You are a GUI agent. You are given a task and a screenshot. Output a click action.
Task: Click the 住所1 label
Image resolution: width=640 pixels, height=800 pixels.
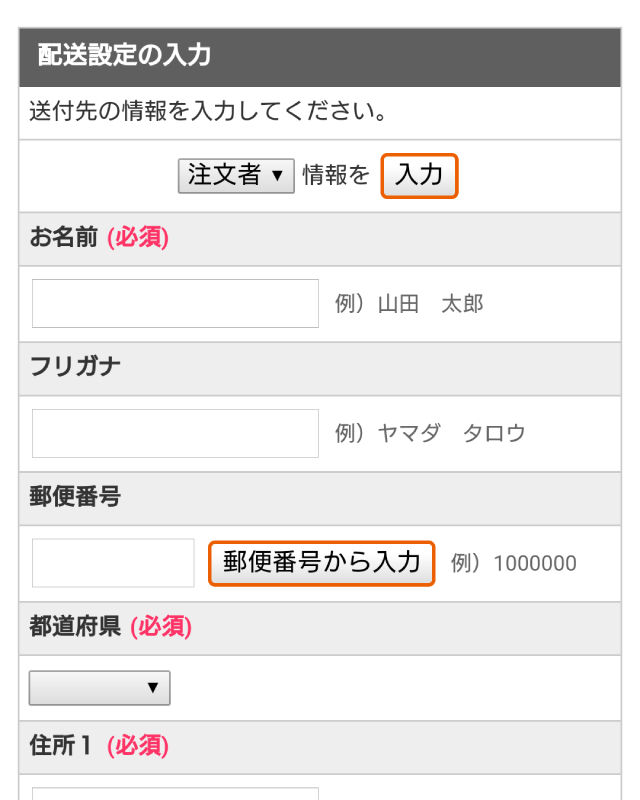[x=62, y=746]
